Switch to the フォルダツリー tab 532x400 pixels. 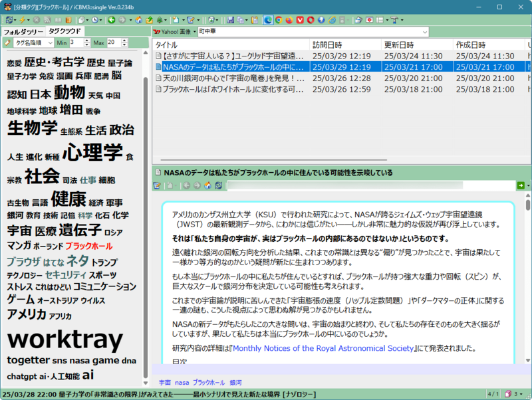click(x=23, y=31)
